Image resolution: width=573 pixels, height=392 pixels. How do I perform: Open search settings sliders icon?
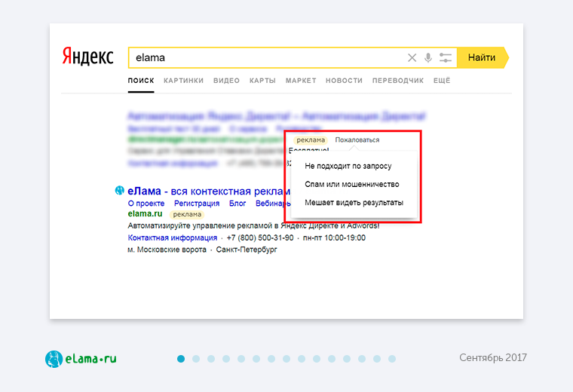446,58
